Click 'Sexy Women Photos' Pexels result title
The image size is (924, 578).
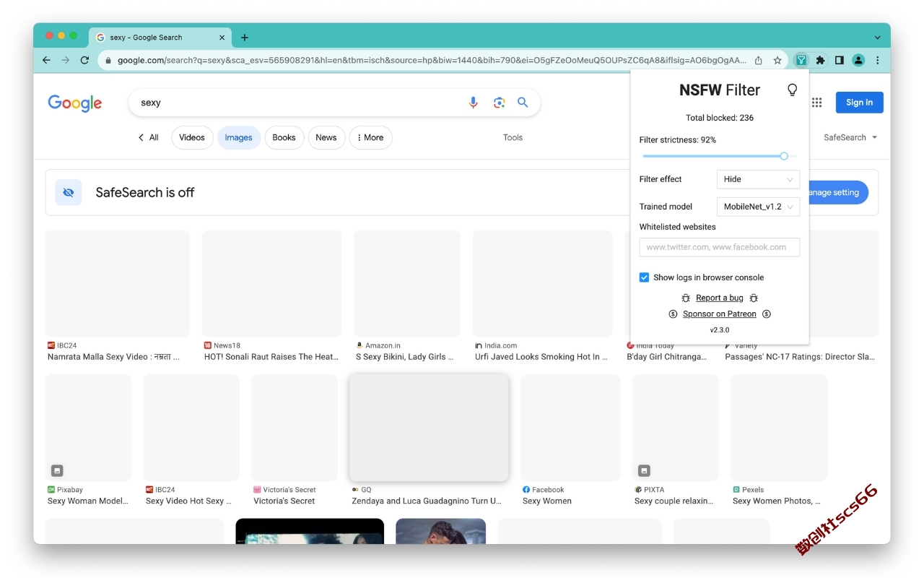[776, 501]
